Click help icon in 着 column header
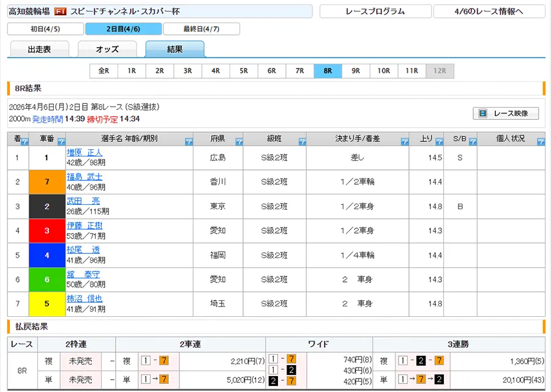Image resolution: width=551 pixels, height=392 pixels. coord(25,142)
